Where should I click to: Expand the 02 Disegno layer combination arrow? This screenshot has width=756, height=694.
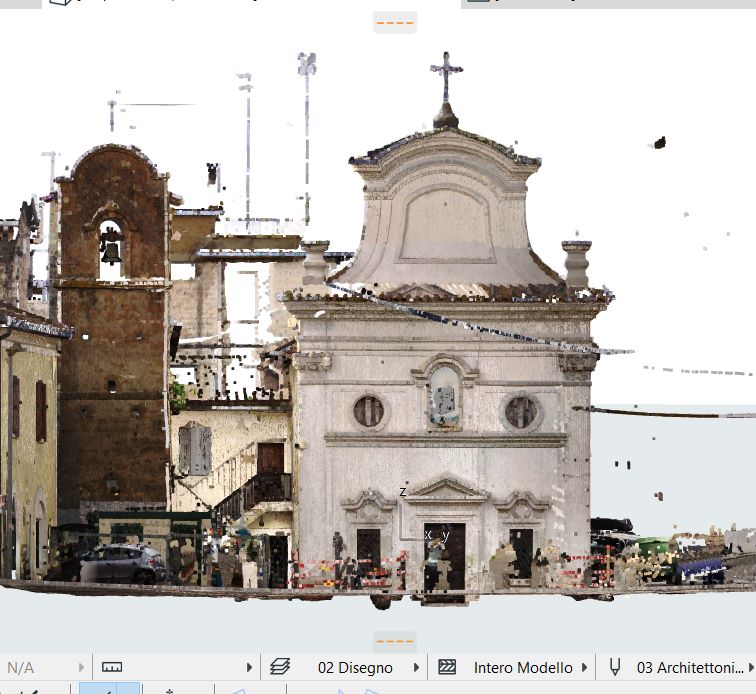(416, 667)
